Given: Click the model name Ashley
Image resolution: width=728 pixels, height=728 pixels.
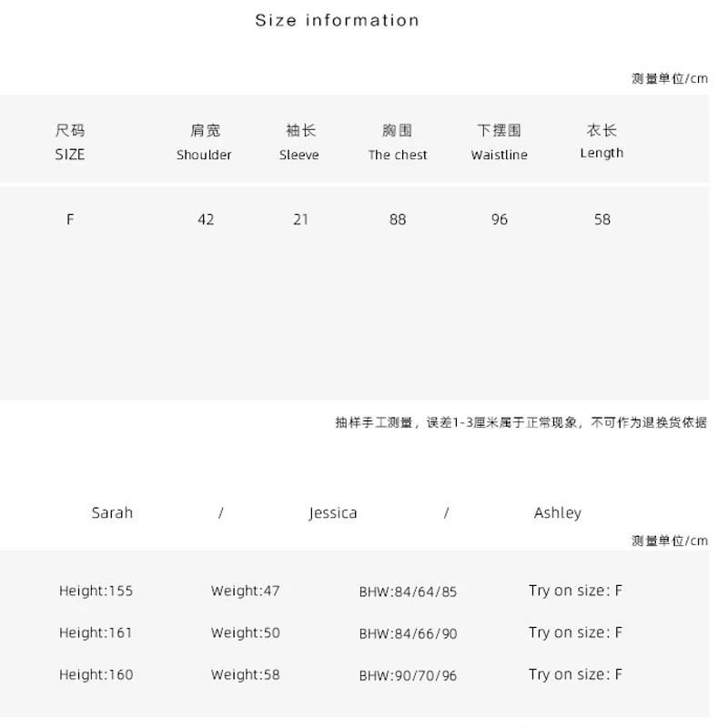Looking at the screenshot, I should (x=557, y=513).
